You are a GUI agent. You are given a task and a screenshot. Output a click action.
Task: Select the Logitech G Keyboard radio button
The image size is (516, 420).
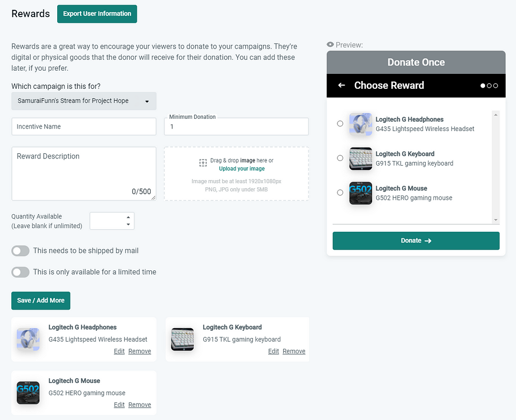[x=340, y=158]
